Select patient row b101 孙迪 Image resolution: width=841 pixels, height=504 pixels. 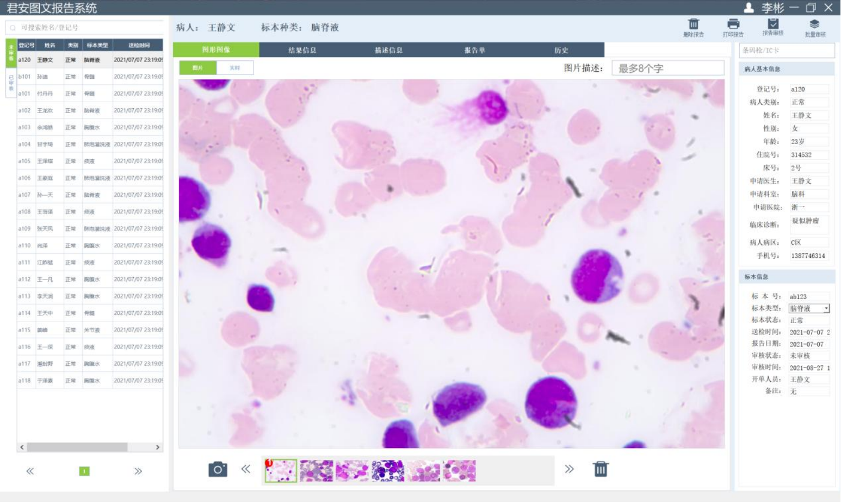(x=90, y=77)
